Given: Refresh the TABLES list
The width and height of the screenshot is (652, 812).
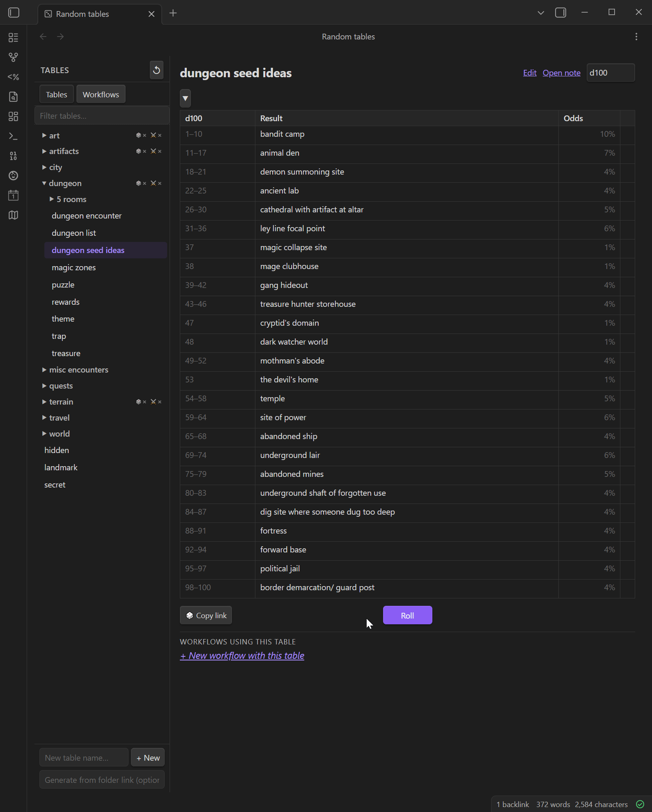Looking at the screenshot, I should [x=156, y=70].
